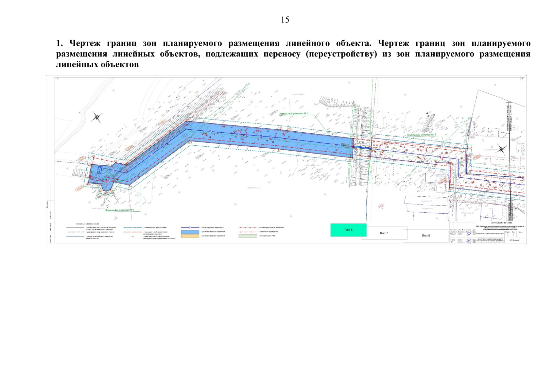Image resolution: width=555 pixels, height=392 pixels.
Task: Click the compass rose left of the blue zone
Action: [x=96, y=117]
